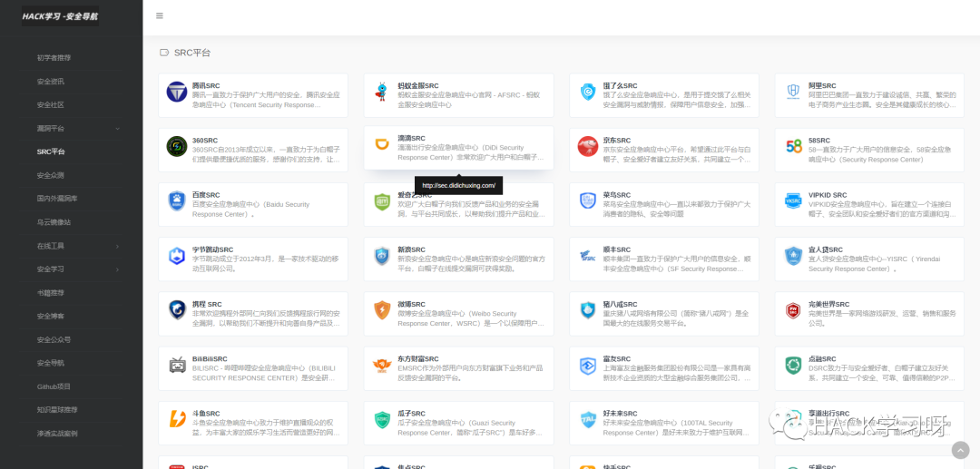Open 知识星球推荐 in the sidebar

57,410
